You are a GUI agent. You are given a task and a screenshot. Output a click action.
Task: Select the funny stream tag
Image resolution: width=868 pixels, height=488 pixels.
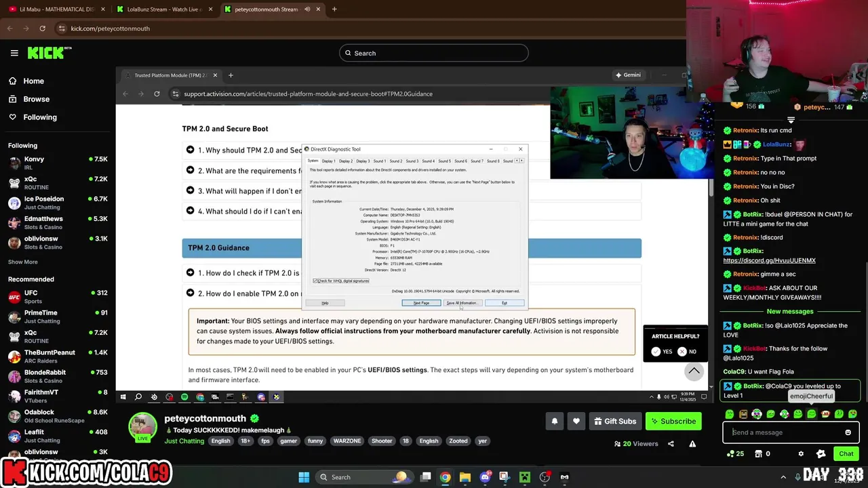(x=315, y=441)
